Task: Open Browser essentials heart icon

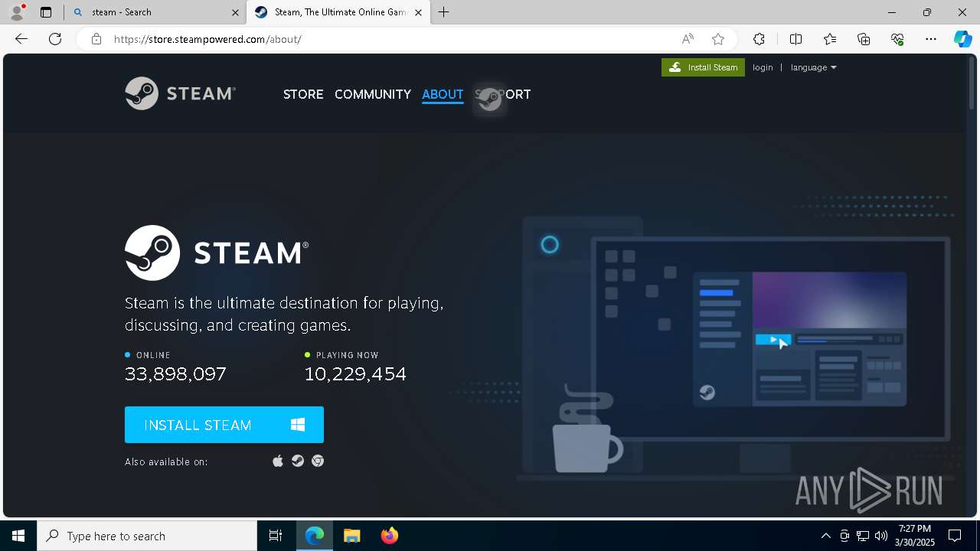Action: point(897,39)
